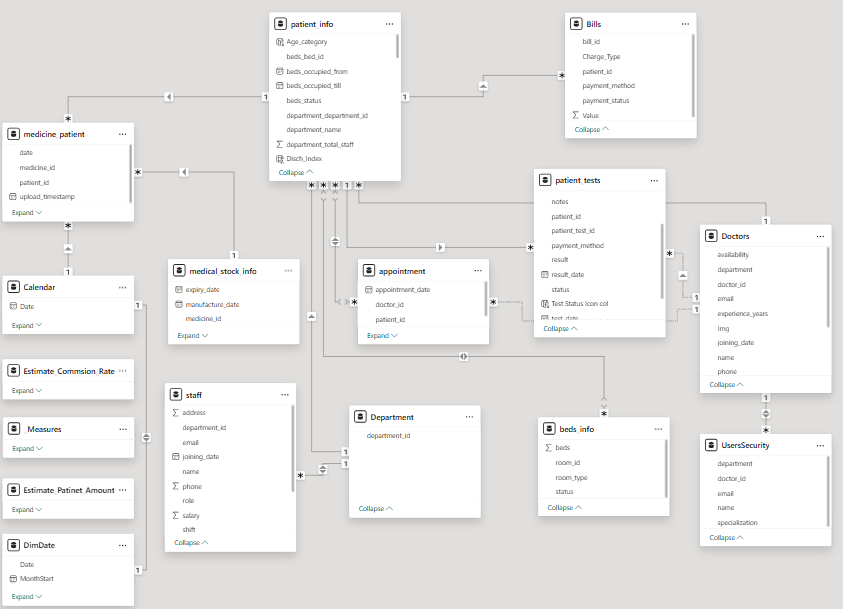This screenshot has width=843, height=609.
Task: Open the staff table's more options menu
Action: pyautogui.click(x=285, y=395)
